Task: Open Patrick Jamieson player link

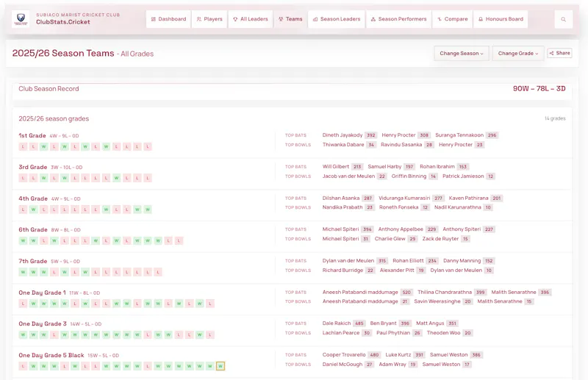Action: pyautogui.click(x=463, y=176)
